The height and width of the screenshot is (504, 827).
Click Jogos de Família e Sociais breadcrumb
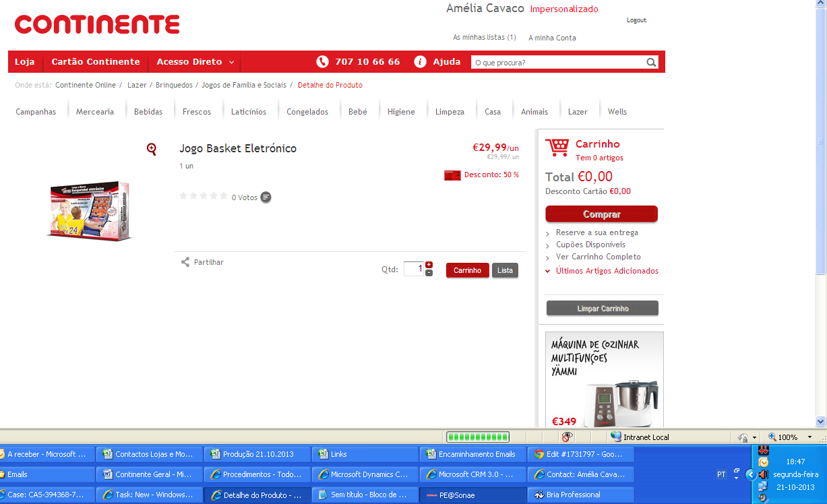click(244, 85)
